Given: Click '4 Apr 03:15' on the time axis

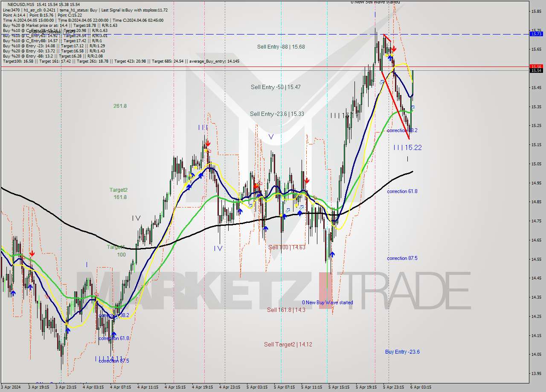Looking at the screenshot, I should [93, 387].
